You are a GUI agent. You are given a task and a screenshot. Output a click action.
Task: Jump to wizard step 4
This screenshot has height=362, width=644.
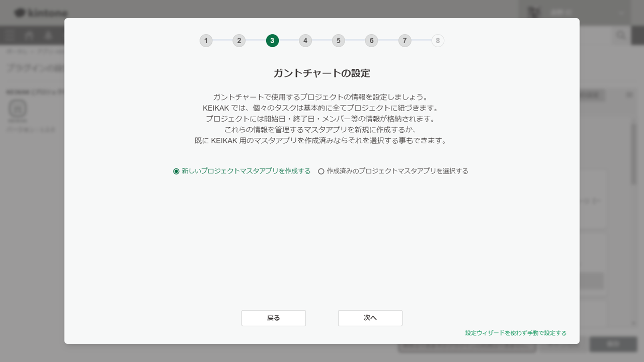click(305, 41)
